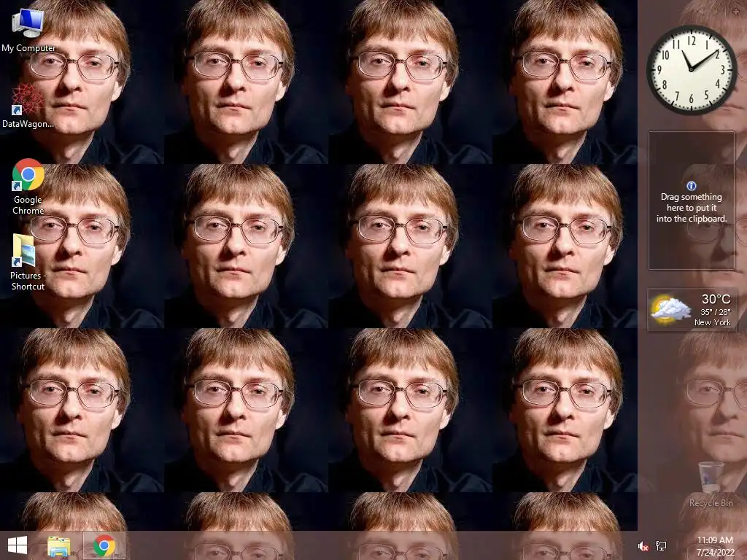Click the 11:09 AM taskbar clock
This screenshot has width=747, height=560.
715,540
